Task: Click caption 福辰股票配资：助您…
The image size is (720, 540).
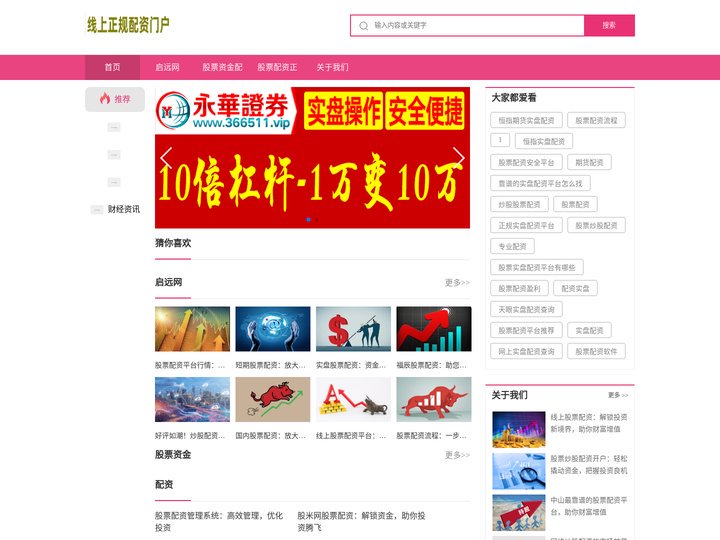Action: pos(432,366)
